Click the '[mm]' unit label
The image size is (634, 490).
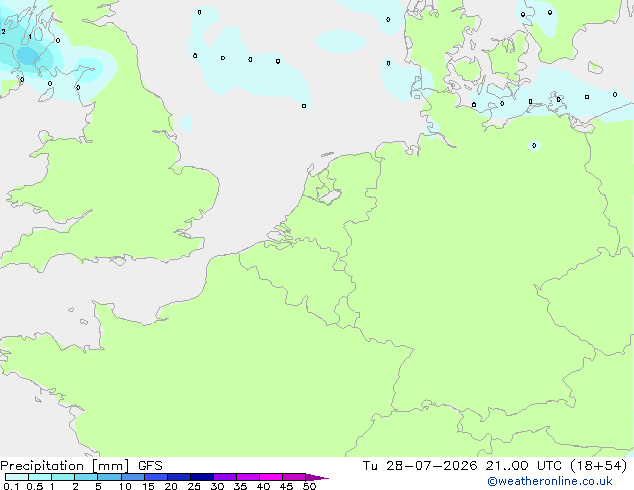tap(110, 466)
